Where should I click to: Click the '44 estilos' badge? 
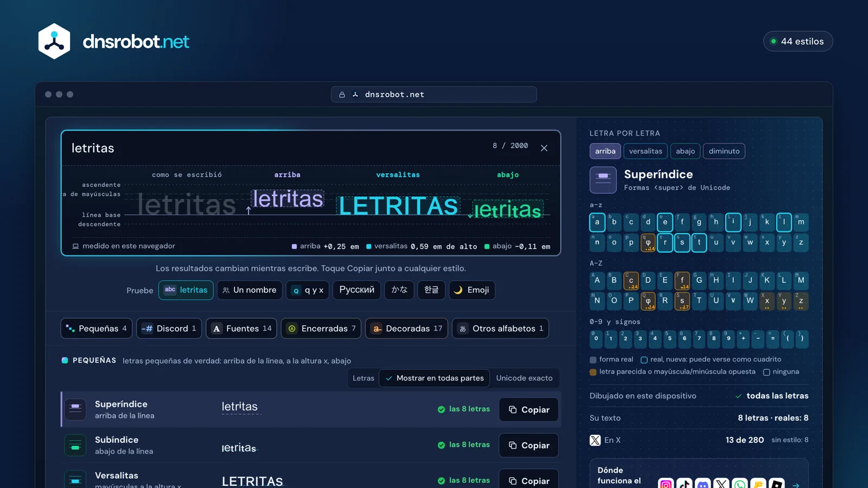coord(798,41)
